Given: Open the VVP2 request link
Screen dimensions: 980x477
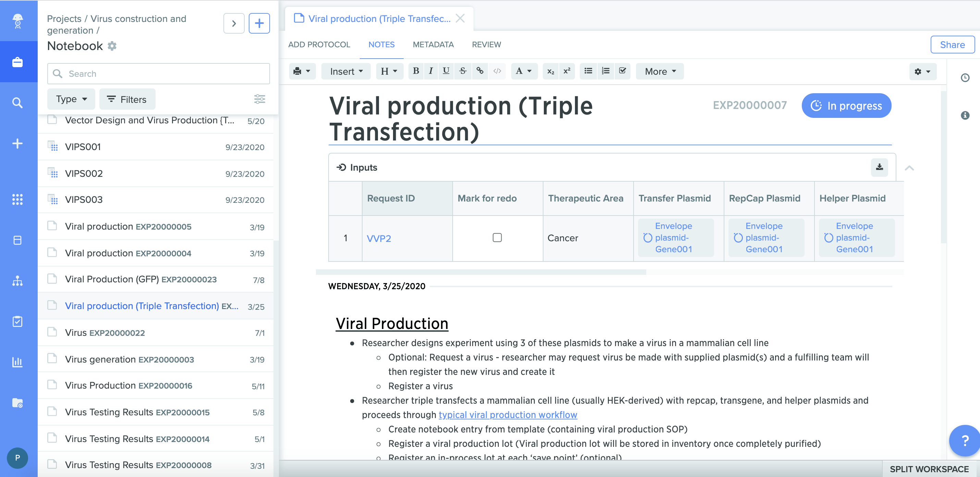Looking at the screenshot, I should pos(379,238).
